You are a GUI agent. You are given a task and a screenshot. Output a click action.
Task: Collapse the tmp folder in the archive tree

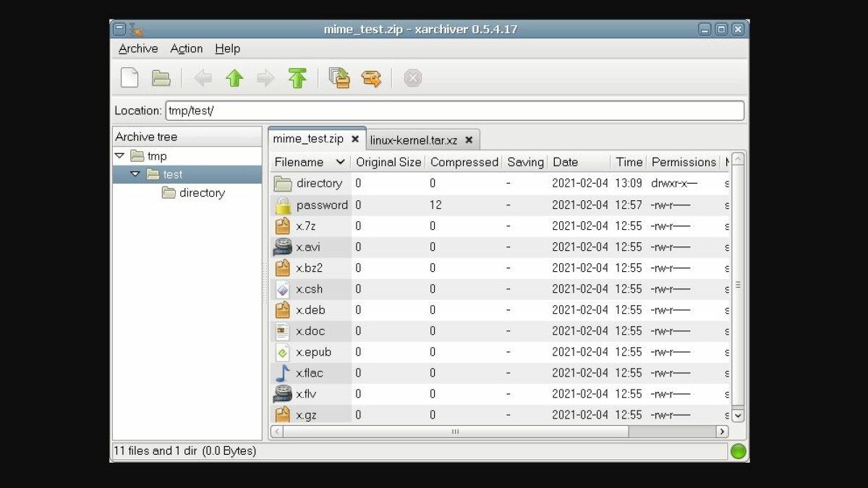tap(120, 155)
